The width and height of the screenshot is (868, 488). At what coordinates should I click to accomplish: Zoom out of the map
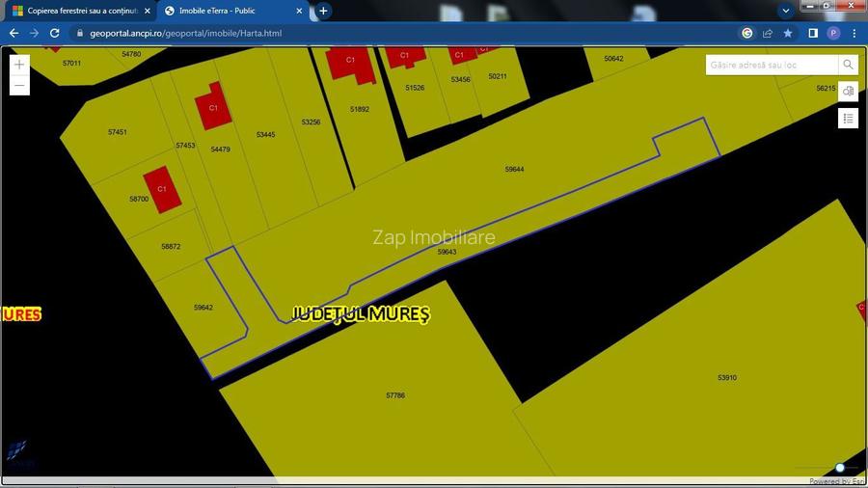(20, 86)
